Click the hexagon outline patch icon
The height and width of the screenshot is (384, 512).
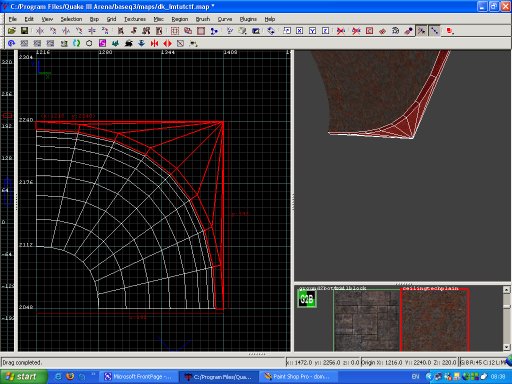89,43
